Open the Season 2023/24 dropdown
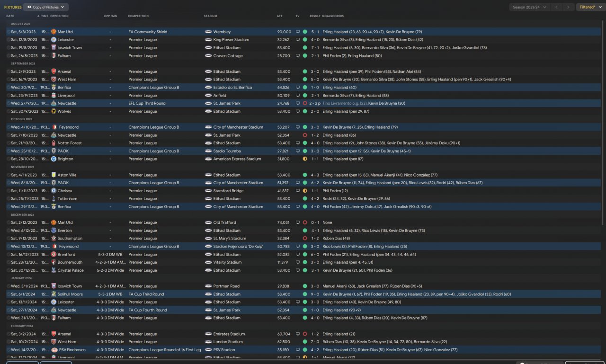Image resolution: width=606 pixels, height=364 pixels. [x=529, y=7]
